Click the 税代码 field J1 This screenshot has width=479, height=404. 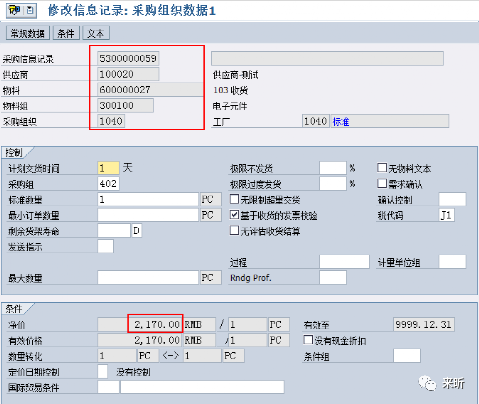[447, 215]
